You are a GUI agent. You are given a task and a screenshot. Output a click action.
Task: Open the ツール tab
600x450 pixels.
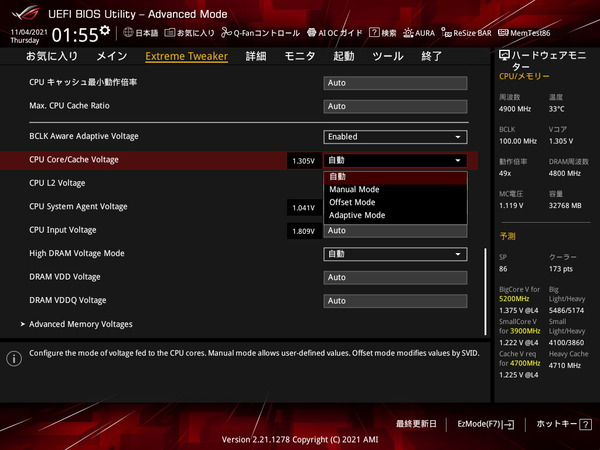pos(388,56)
